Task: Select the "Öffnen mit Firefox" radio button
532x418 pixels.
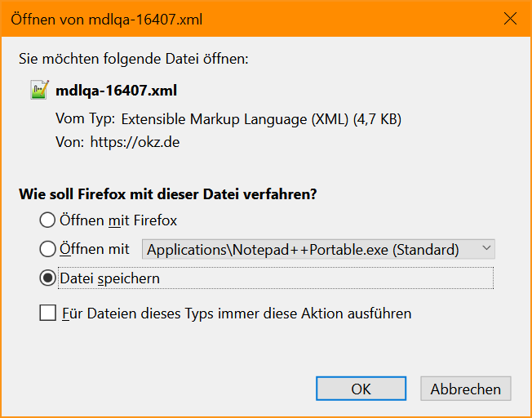Action: [x=47, y=220]
